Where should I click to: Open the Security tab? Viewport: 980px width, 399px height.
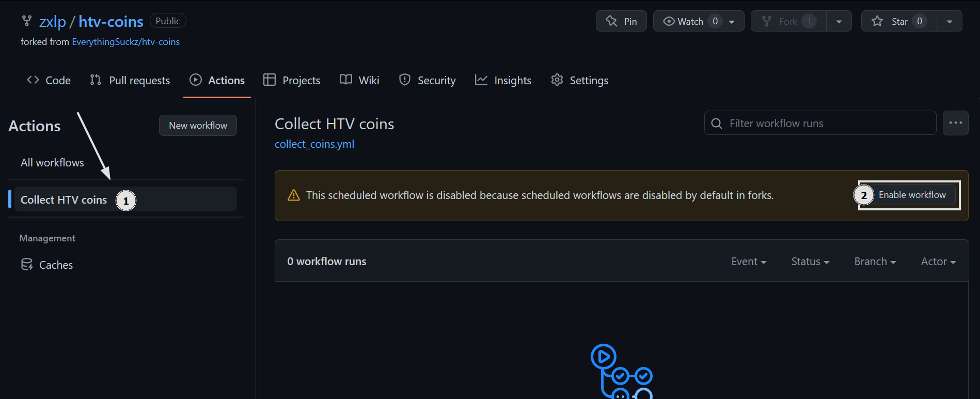coord(427,80)
